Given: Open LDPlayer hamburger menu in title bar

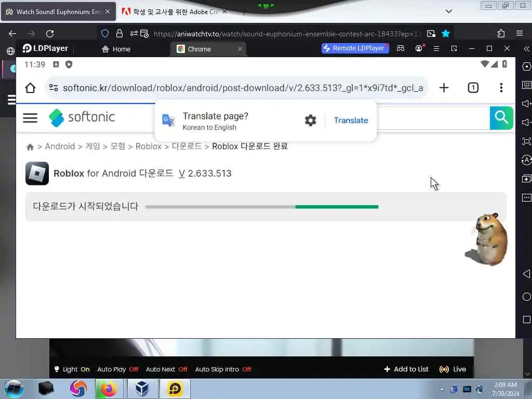Looking at the screenshot, I should (436, 49).
